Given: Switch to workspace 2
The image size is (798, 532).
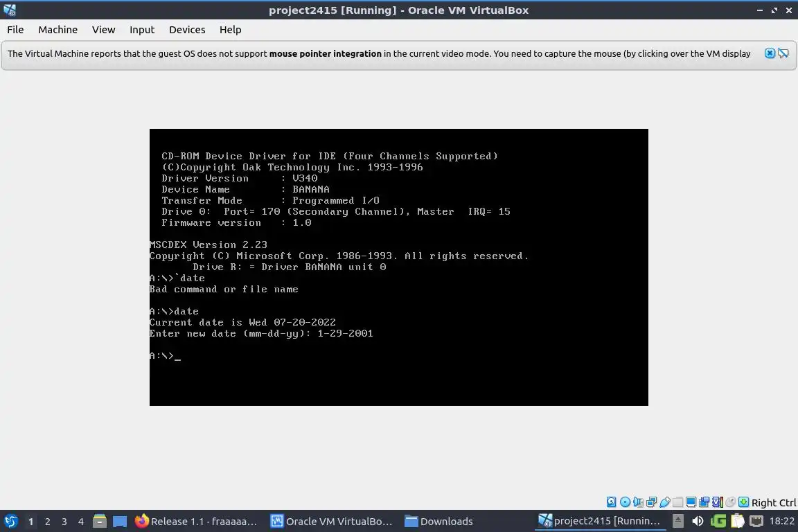Looking at the screenshot, I should (x=48, y=522).
